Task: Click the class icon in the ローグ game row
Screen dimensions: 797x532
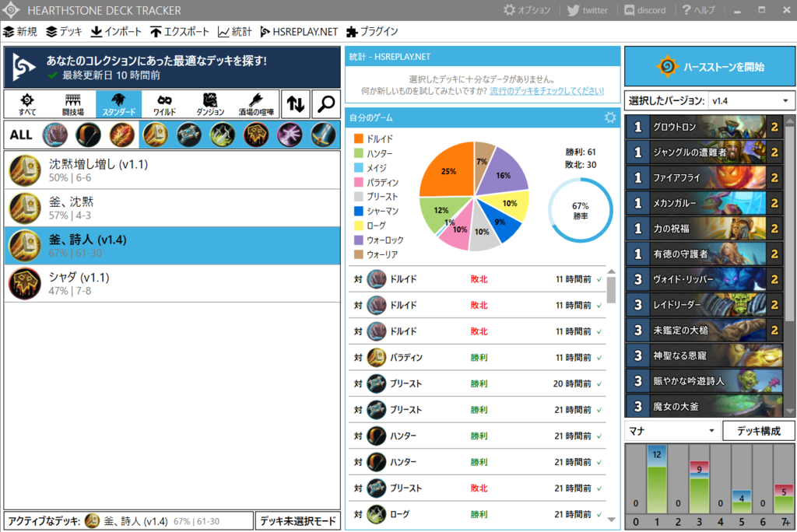Action: tap(376, 514)
